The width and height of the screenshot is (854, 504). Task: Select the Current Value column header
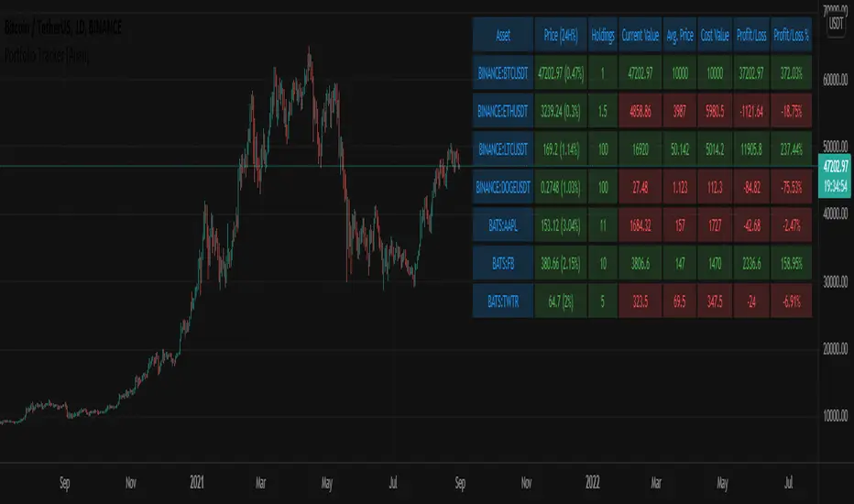pyautogui.click(x=647, y=34)
